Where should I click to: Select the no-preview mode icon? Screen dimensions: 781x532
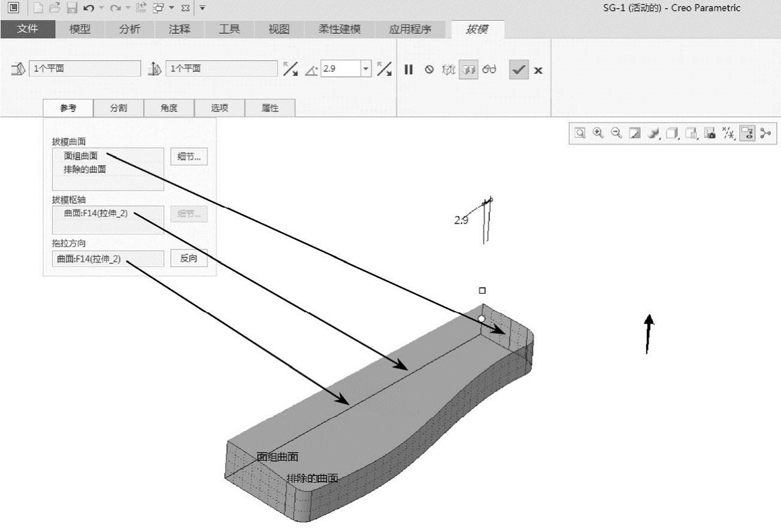point(429,69)
